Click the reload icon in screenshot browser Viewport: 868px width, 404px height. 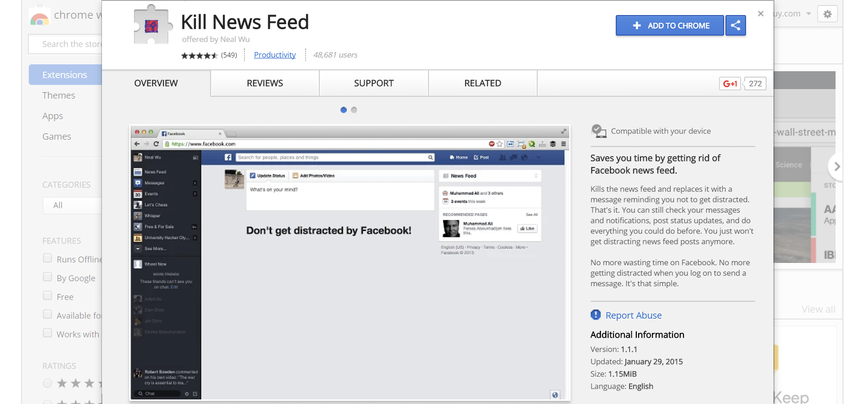tap(156, 144)
